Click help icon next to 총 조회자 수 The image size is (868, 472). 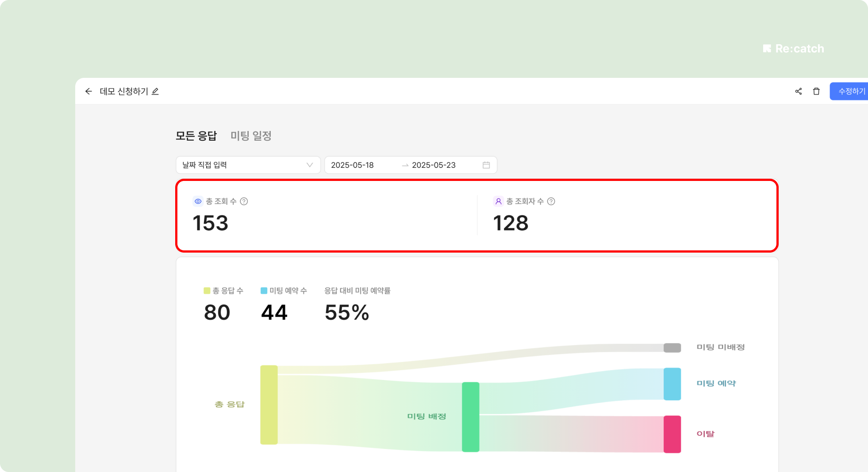(551, 201)
